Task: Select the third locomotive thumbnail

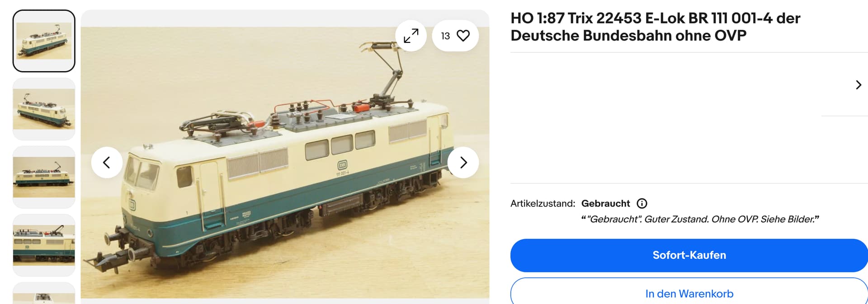Action: 44,177
